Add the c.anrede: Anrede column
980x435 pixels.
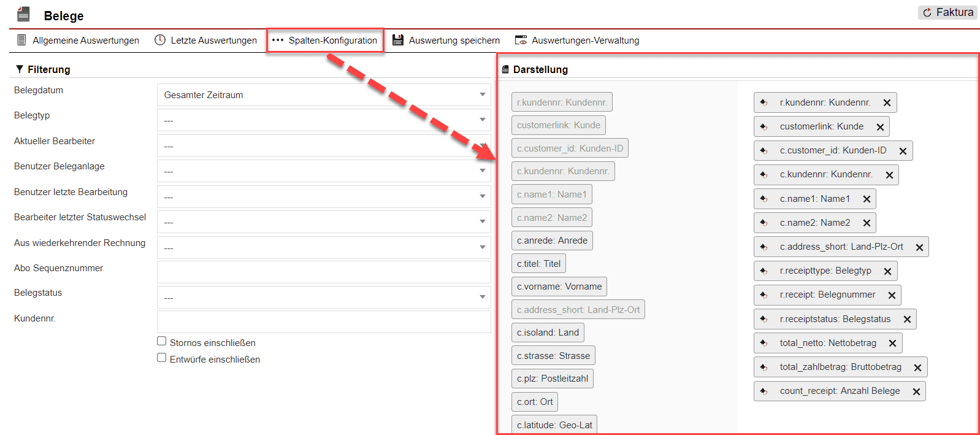pyautogui.click(x=552, y=241)
